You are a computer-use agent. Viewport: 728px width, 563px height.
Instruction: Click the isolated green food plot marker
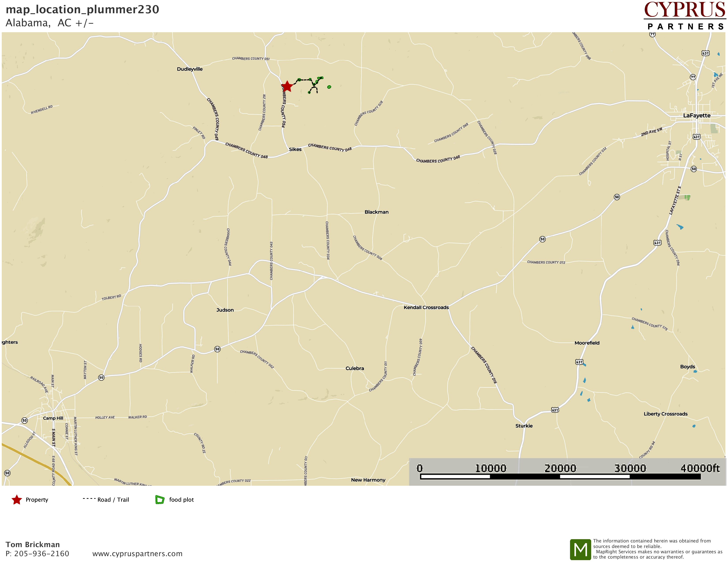pos(329,87)
